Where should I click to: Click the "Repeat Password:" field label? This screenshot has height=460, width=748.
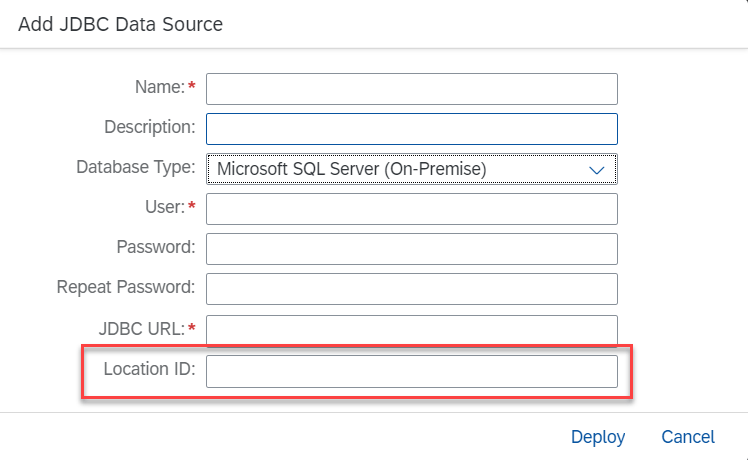click(x=126, y=287)
